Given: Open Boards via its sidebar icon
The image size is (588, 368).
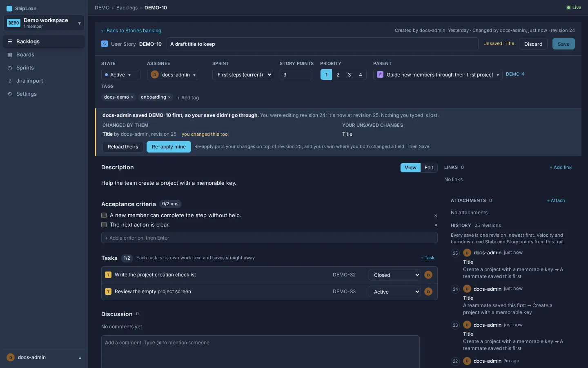Looking at the screenshot, I should click(x=10, y=55).
